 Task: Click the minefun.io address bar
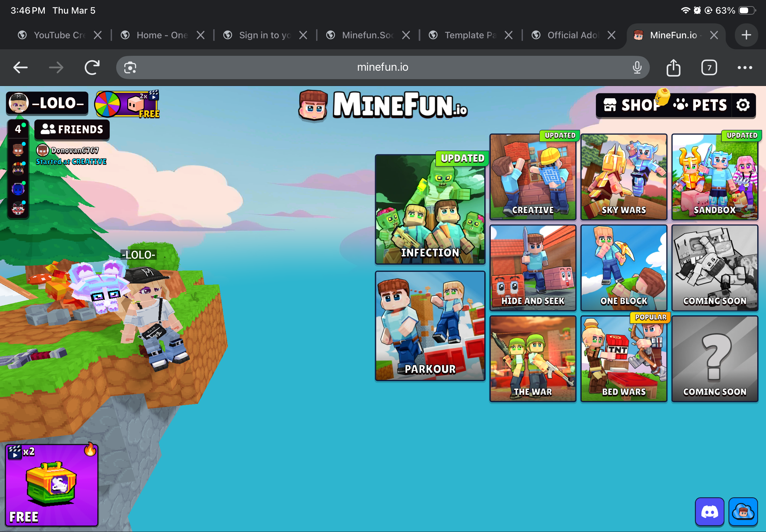pyautogui.click(x=382, y=67)
